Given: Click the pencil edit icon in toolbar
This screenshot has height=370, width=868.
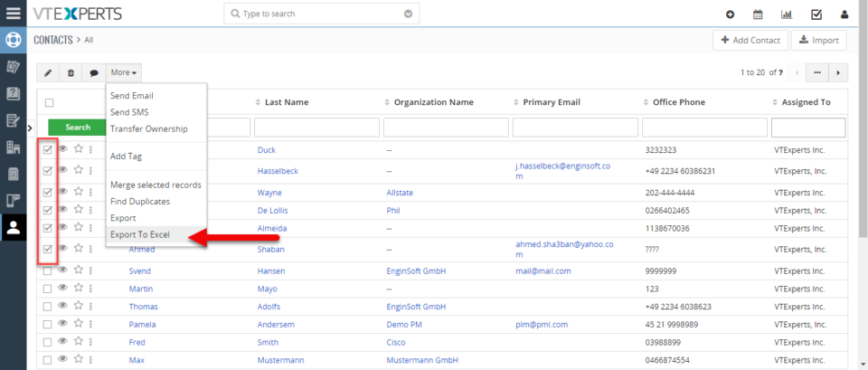Looking at the screenshot, I should (x=48, y=72).
